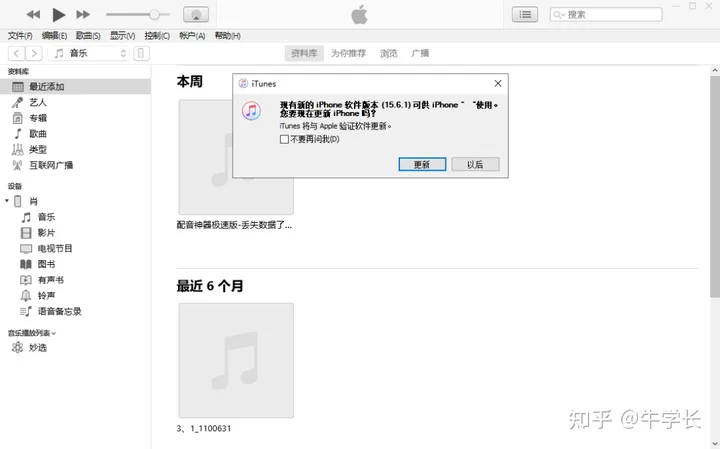The height and width of the screenshot is (449, 720).
Task: Open the 控制(C) menu
Action: click(157, 36)
